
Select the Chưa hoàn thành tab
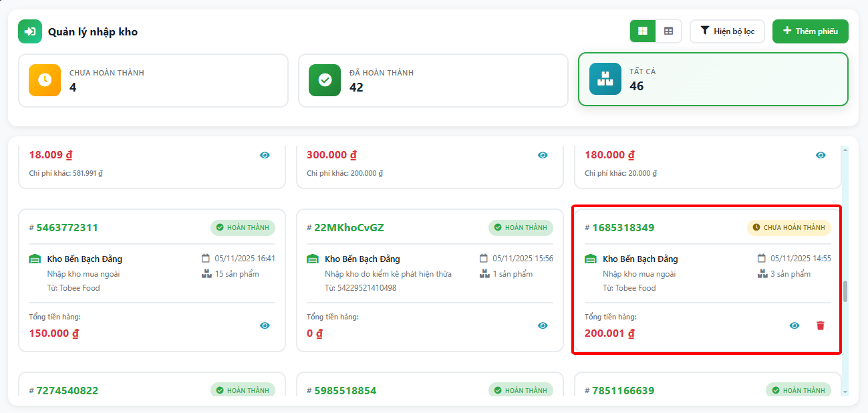153,80
